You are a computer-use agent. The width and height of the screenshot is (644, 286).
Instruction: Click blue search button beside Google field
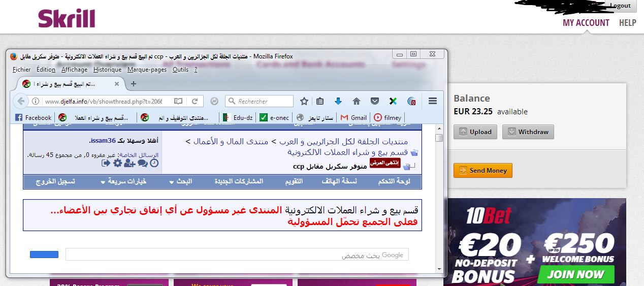click(x=44, y=255)
